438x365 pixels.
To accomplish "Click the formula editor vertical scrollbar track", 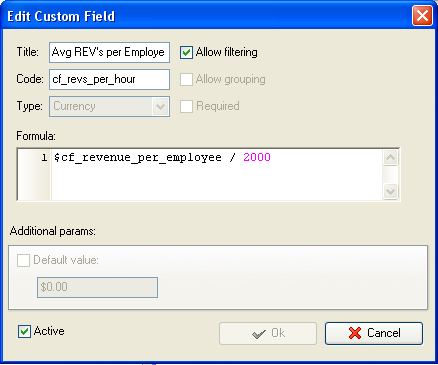I will (x=390, y=174).
